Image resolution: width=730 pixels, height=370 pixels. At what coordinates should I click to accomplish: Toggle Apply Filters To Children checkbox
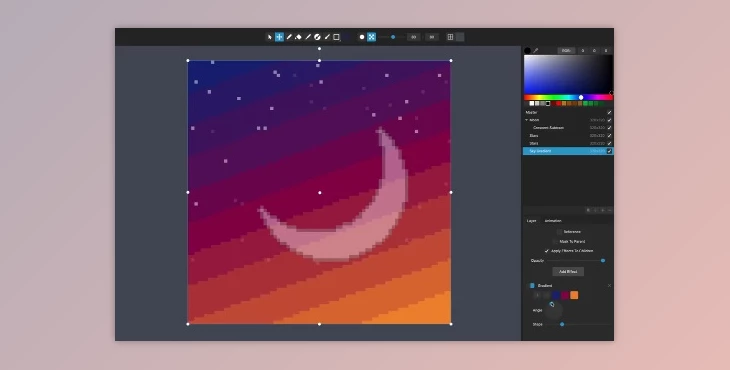point(547,251)
